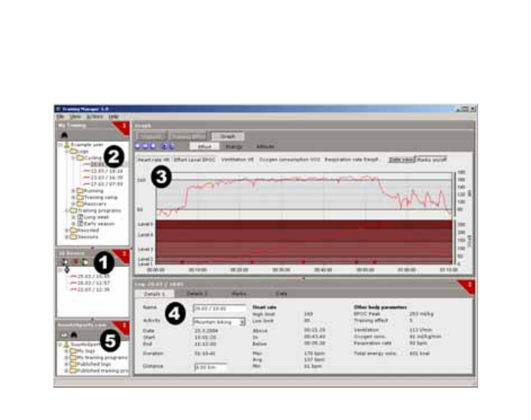Select the 27.03 / 07:55 cycling log

(104, 184)
